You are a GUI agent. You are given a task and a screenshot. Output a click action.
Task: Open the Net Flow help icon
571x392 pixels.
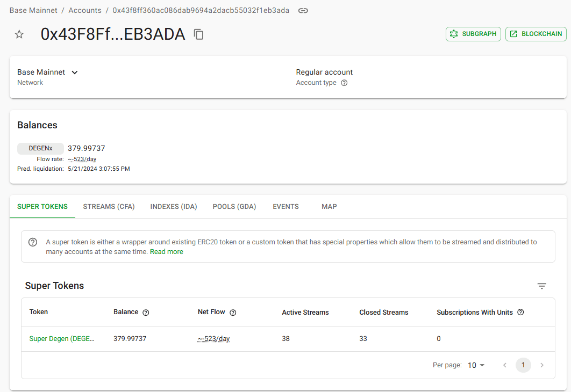point(233,313)
